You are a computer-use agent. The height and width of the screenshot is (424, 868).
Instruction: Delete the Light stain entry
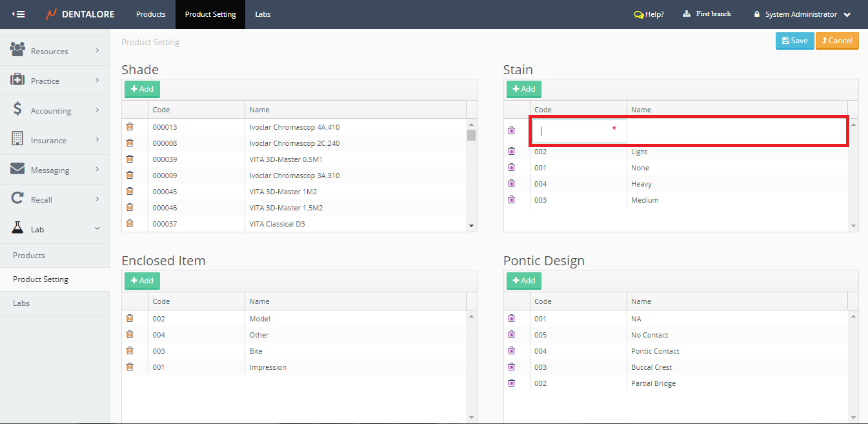tap(512, 152)
